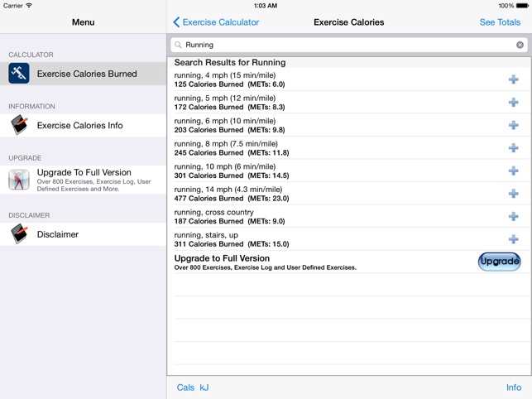Screen dimensions: 532x399
Task: Add running 5 mph using plus icon
Action: point(513,102)
